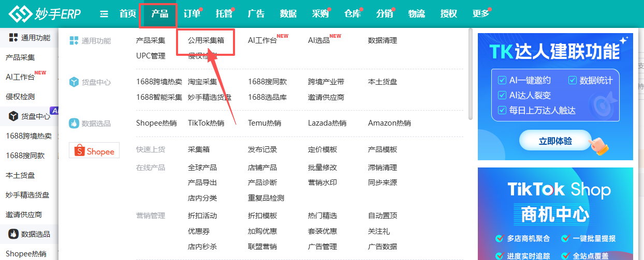Click the 数据选品 flame icon in sidebar
The width and height of the screenshot is (644, 260).
click(x=13, y=234)
